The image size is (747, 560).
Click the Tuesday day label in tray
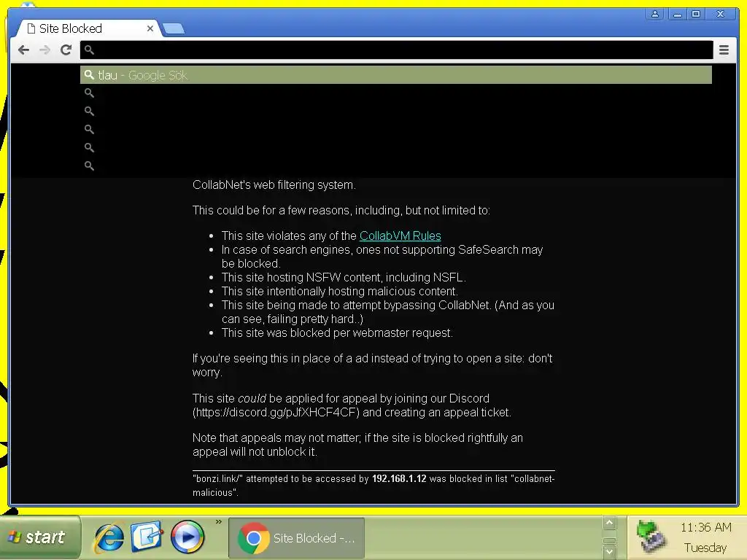pos(705,548)
